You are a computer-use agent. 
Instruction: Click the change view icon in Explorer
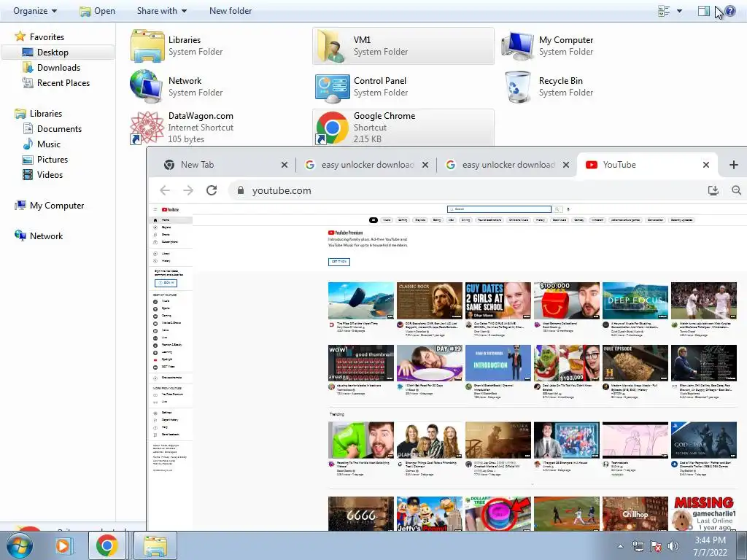click(x=664, y=10)
